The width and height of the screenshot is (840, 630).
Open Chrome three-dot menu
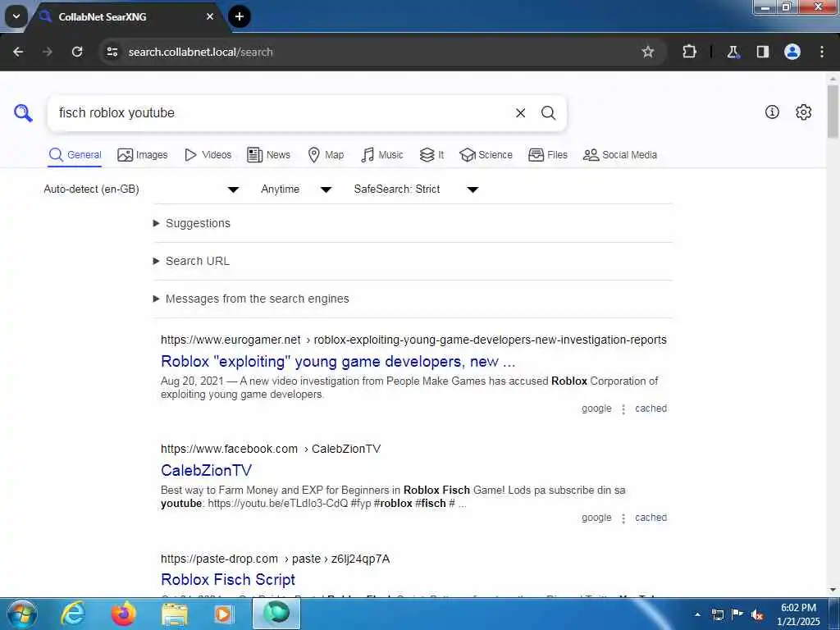(822, 52)
